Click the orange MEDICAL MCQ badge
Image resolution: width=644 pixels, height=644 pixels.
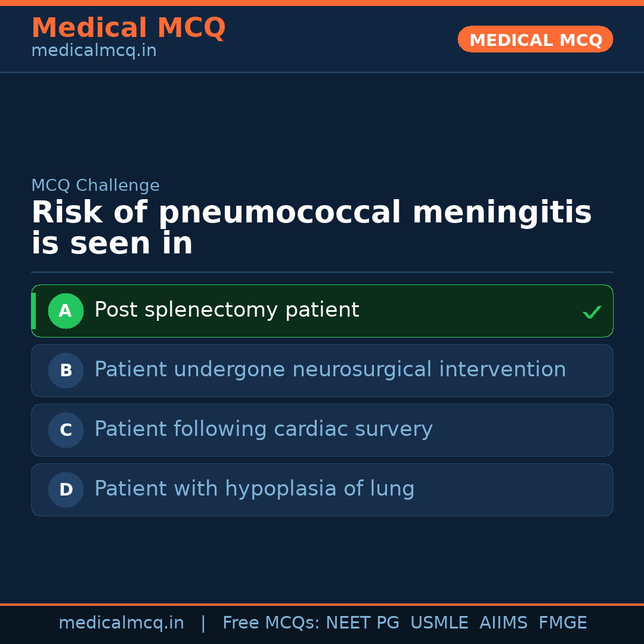(535, 40)
